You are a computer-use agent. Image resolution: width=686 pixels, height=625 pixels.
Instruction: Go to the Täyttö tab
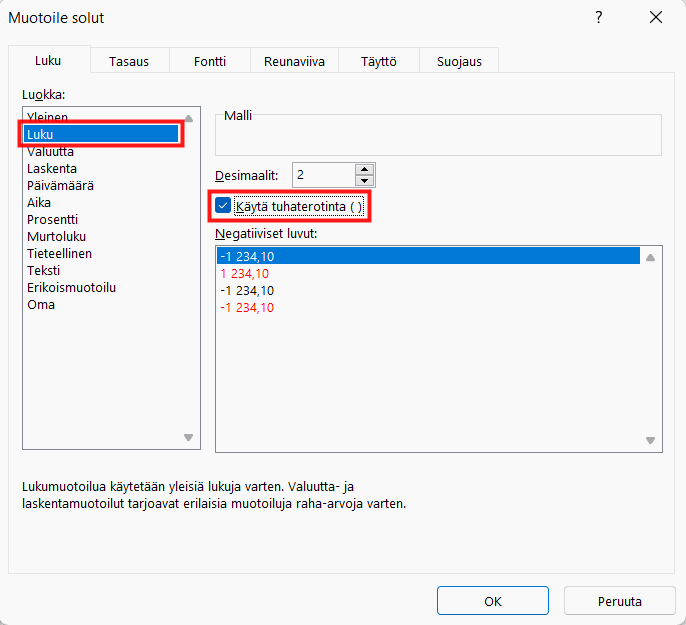tap(378, 61)
